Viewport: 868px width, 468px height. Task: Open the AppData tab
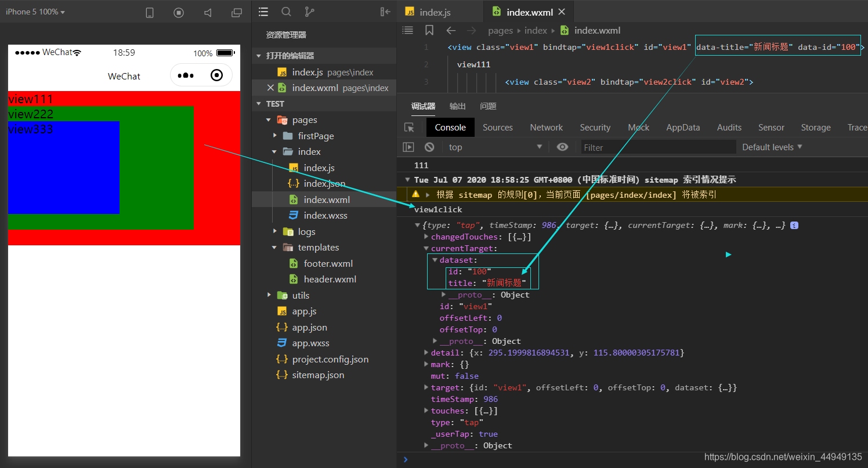(683, 128)
